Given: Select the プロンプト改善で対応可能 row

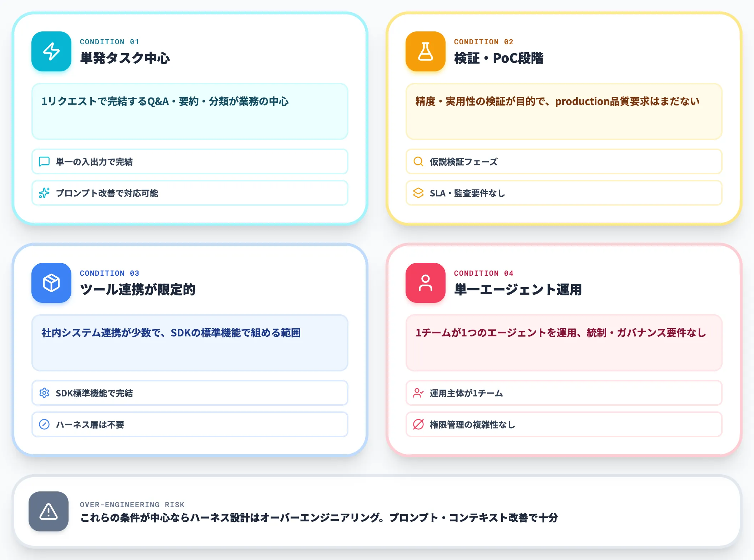Looking at the screenshot, I should tap(190, 193).
